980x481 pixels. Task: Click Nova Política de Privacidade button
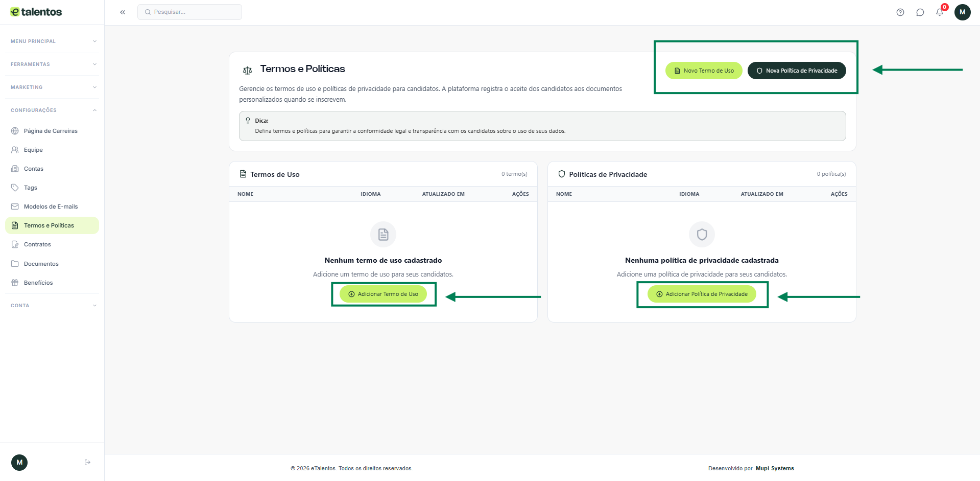coord(796,71)
